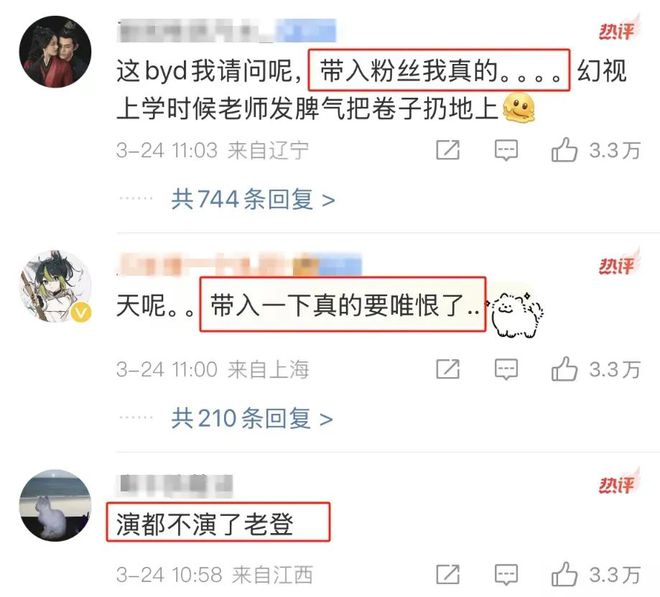Tap the blurred username of first commenter
This screenshot has height=597, width=660.
[x=226, y=30]
